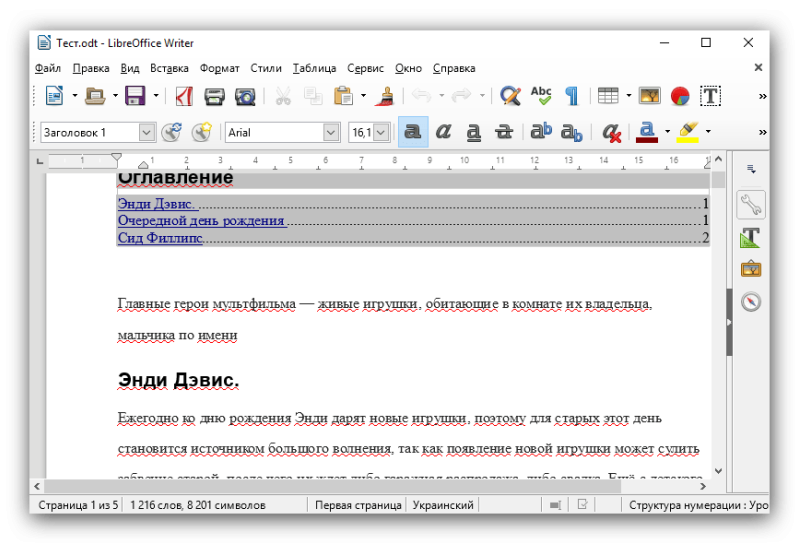The height and width of the screenshot is (544, 800).
Task: Click the Cut scissors icon
Action: coord(283,96)
